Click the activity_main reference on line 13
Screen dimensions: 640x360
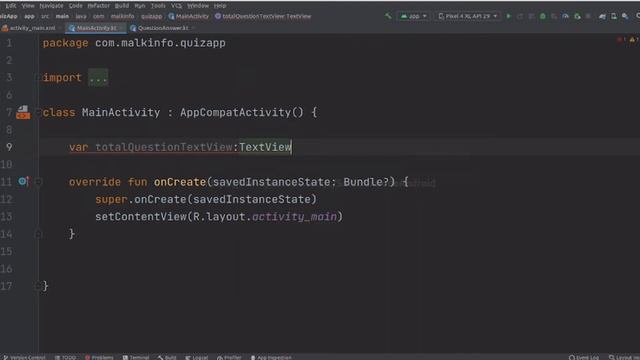pyautogui.click(x=295, y=217)
